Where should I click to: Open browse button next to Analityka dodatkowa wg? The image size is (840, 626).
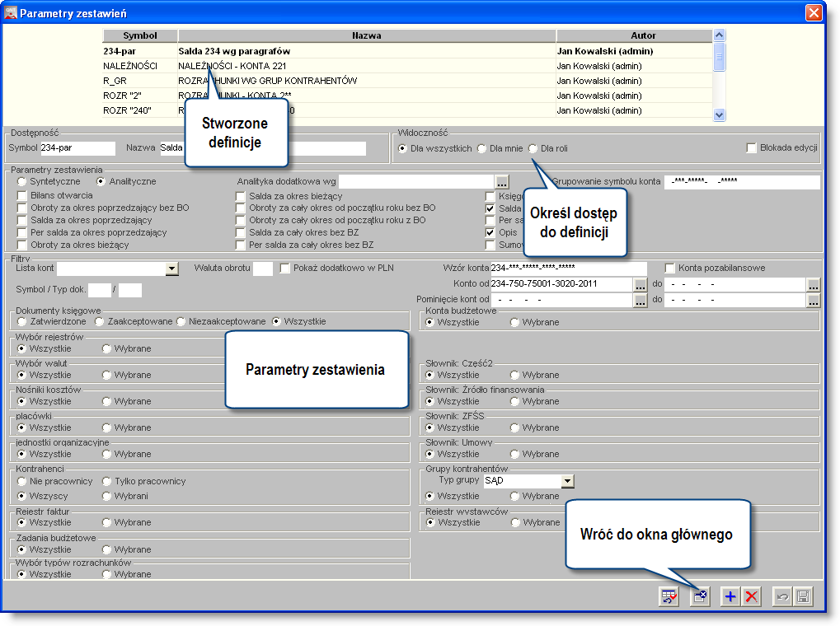(x=501, y=181)
